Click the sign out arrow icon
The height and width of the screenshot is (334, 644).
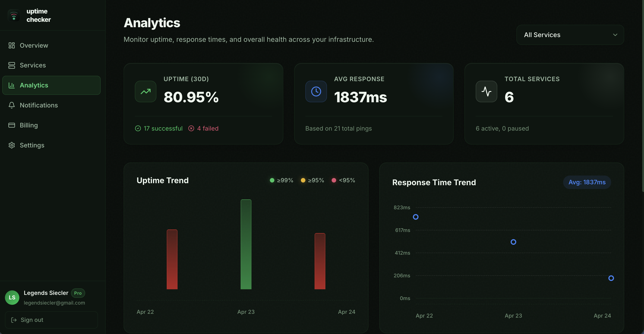click(x=14, y=320)
